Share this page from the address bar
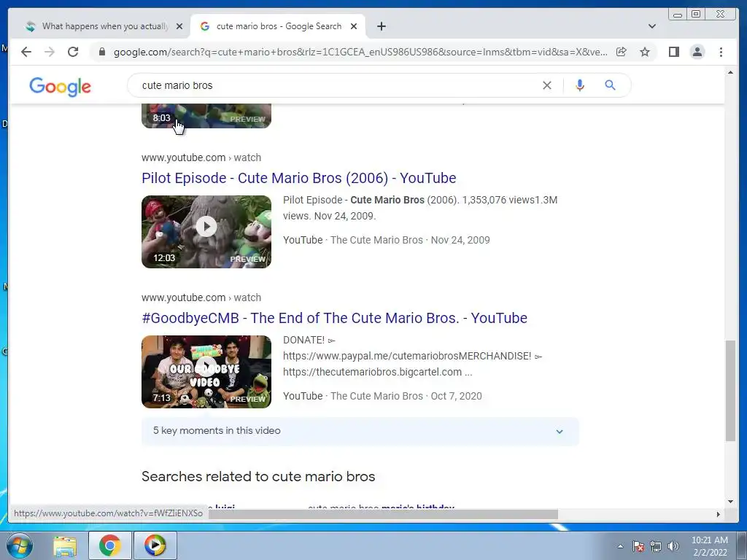This screenshot has height=560, width=747. pyautogui.click(x=622, y=52)
